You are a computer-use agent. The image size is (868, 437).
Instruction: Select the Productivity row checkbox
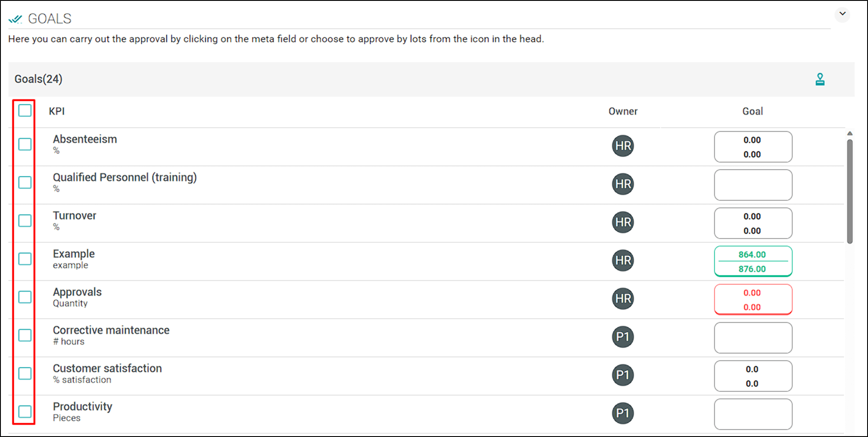pos(25,411)
